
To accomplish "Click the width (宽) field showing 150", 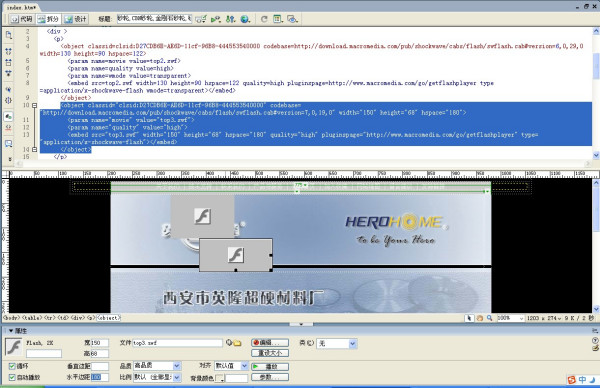I will click(99, 343).
